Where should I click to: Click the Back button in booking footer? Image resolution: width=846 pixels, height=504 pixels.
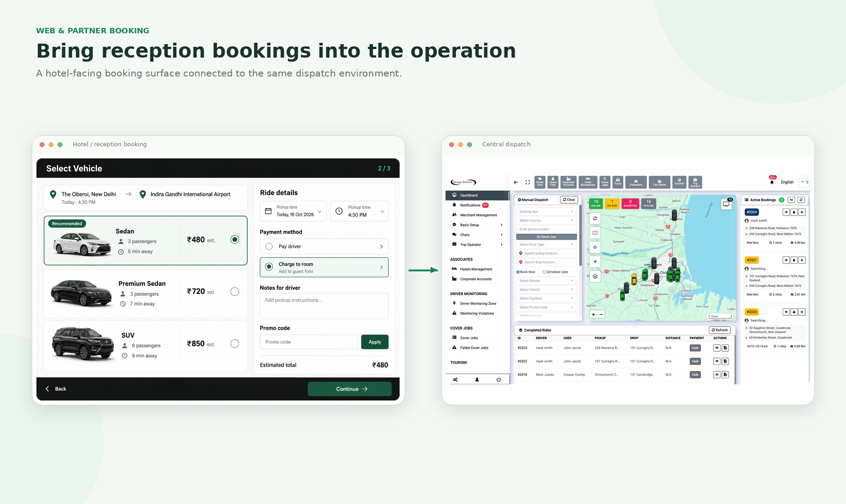tap(56, 389)
